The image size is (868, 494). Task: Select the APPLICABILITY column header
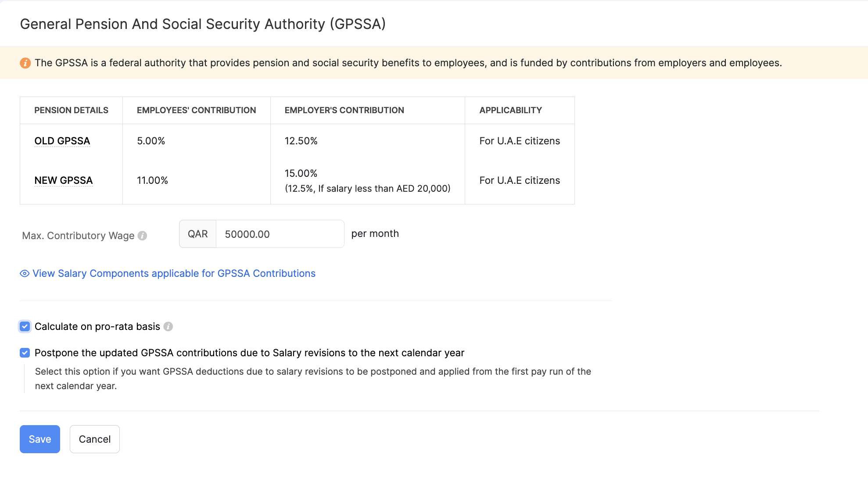click(510, 110)
